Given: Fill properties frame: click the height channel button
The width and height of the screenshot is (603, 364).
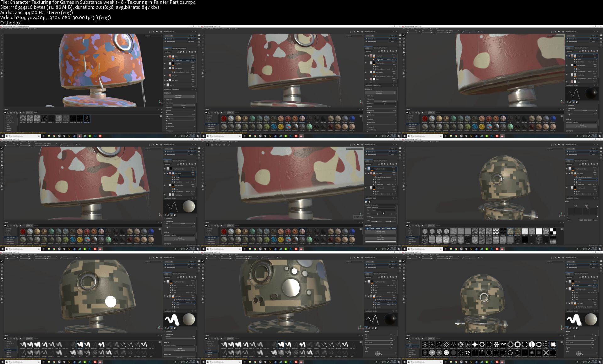Looking at the screenshot, I should click(x=389, y=228).
